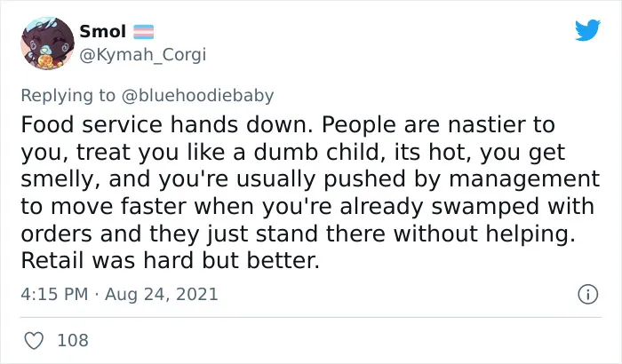The width and height of the screenshot is (622, 364).
Task: Like the tweet with the heart icon
Action: tap(34, 340)
